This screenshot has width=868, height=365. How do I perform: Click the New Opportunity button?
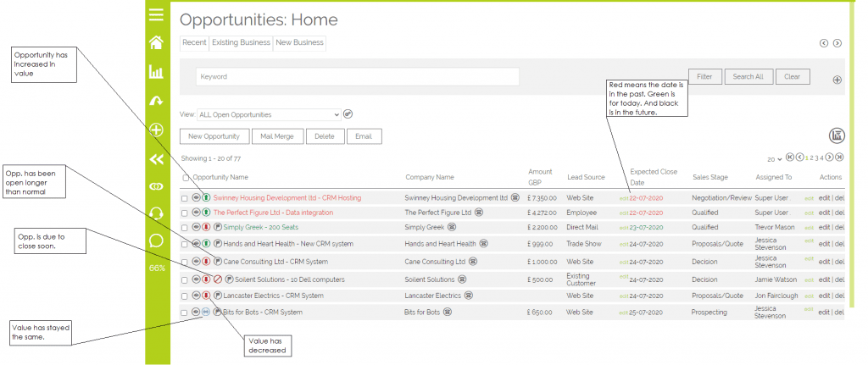point(214,136)
